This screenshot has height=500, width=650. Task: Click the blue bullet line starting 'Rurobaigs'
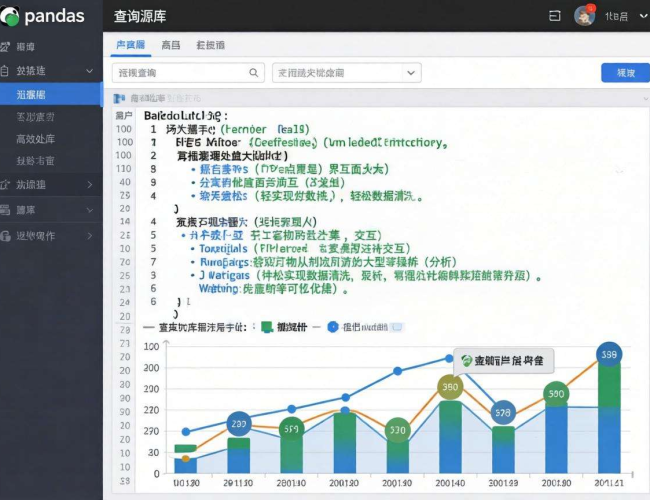point(324,262)
